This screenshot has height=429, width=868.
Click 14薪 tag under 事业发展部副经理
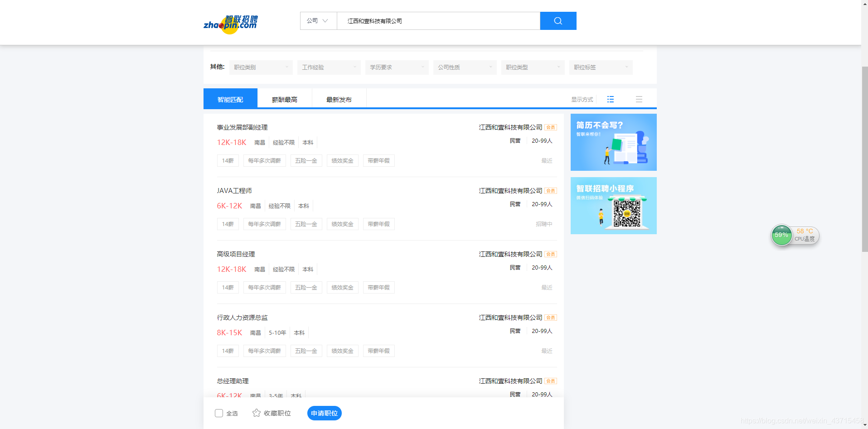228,161
